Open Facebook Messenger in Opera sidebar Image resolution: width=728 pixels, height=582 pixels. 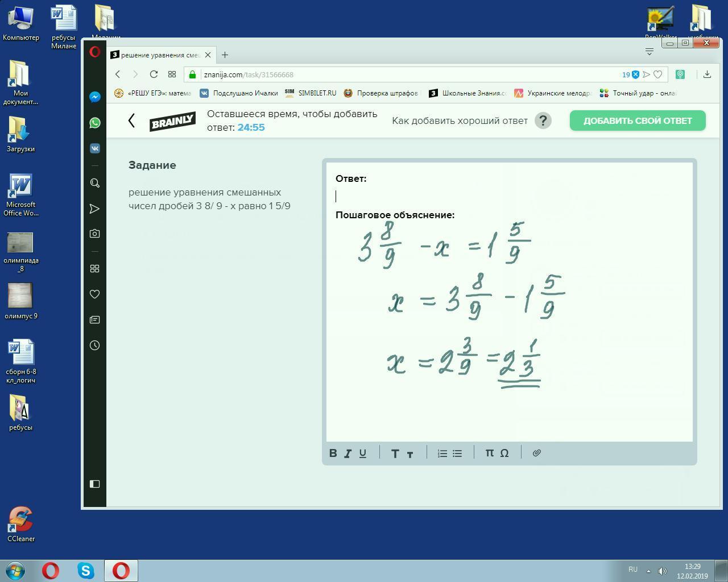pyautogui.click(x=95, y=97)
